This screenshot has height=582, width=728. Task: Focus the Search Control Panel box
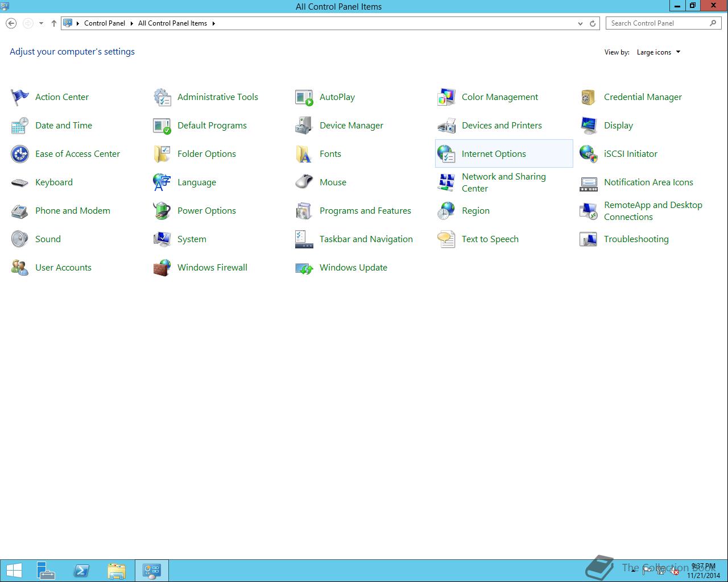pos(663,23)
